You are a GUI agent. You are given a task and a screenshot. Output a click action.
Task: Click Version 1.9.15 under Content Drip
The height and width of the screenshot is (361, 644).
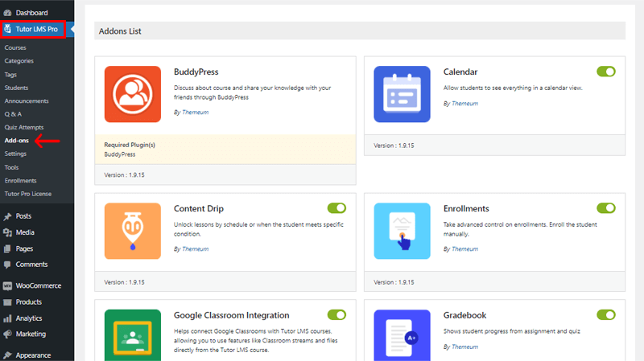coord(125,282)
